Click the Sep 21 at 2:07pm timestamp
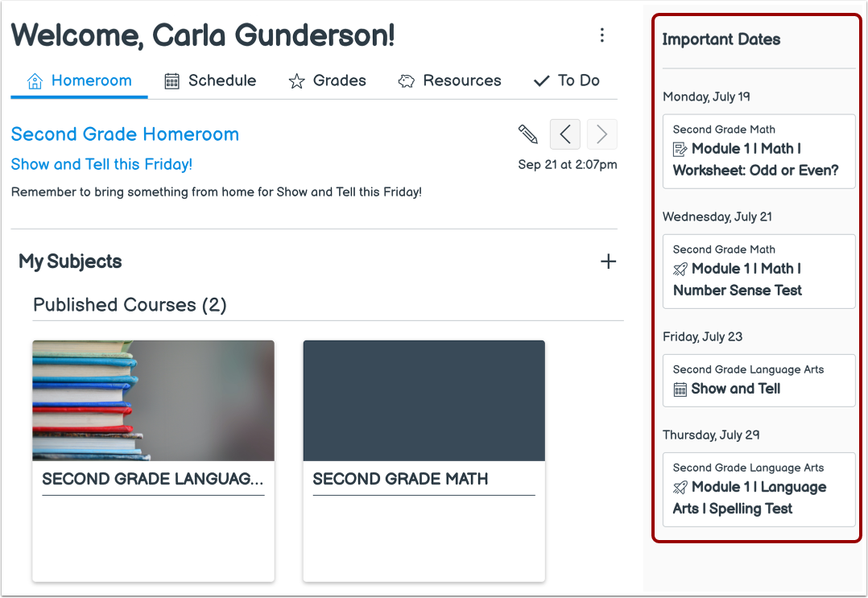Image resolution: width=868 pixels, height=598 pixels. [568, 165]
